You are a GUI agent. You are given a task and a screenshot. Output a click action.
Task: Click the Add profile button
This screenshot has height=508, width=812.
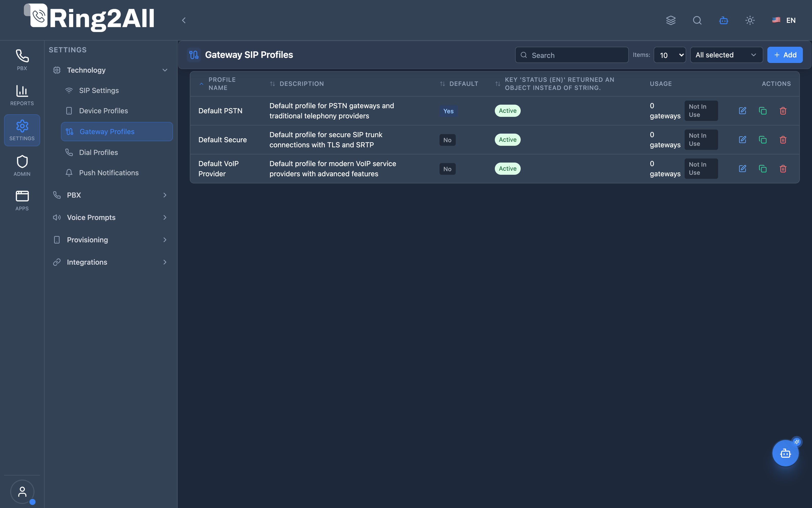(x=785, y=55)
